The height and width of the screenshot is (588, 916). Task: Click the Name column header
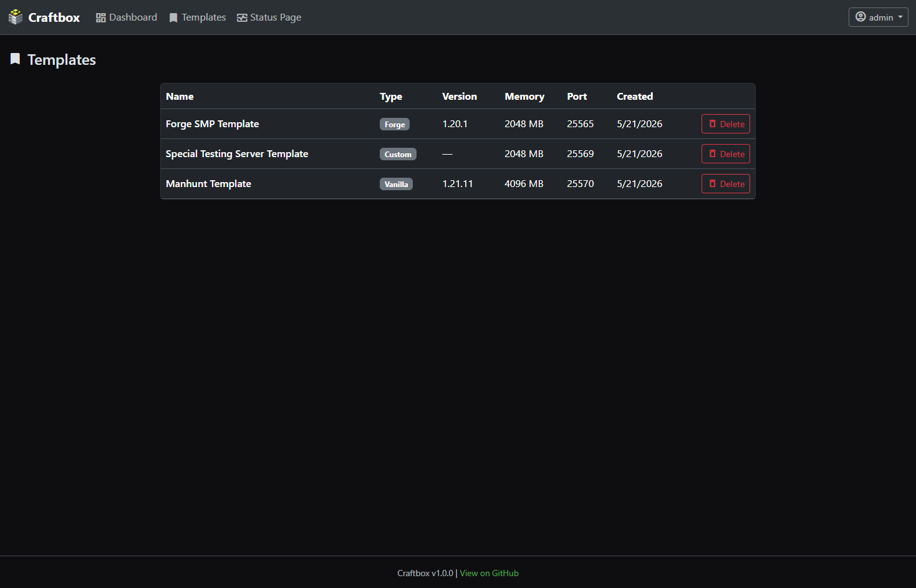point(180,97)
